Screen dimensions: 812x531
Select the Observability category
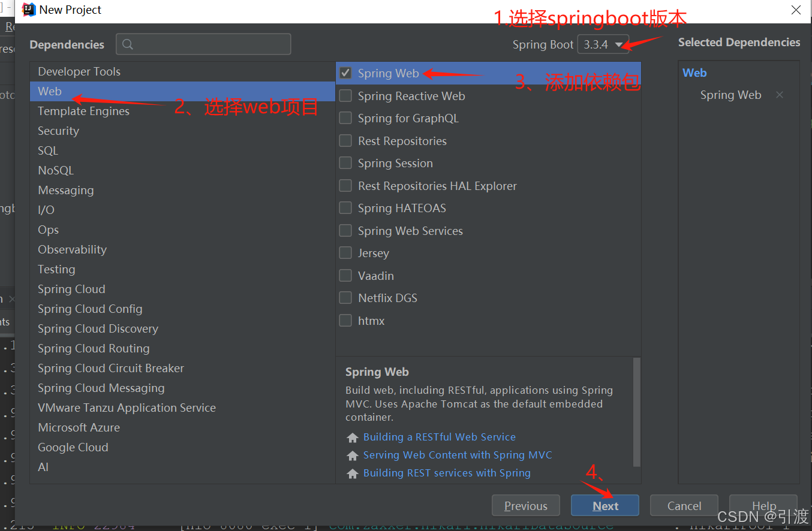pos(182,249)
